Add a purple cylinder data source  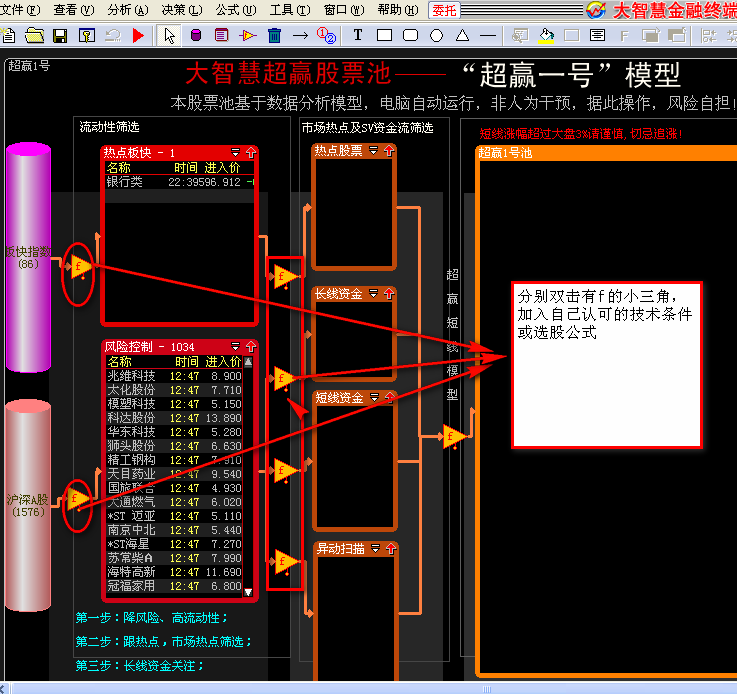click(196, 35)
